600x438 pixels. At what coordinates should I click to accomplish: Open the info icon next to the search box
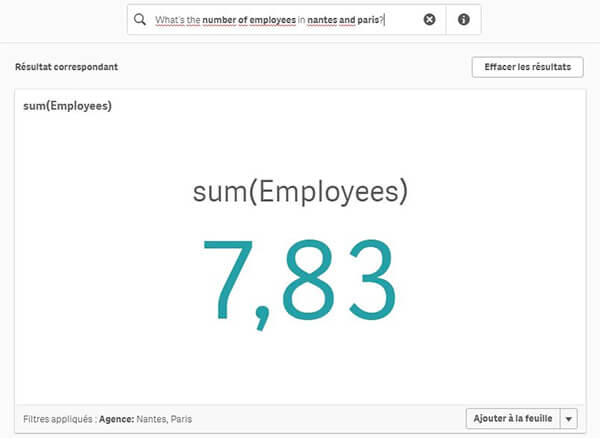[463, 20]
